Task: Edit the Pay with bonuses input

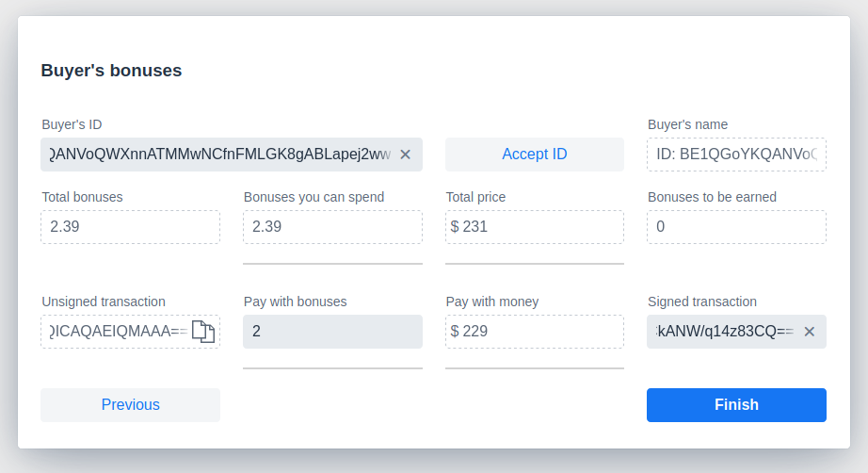Action: [x=332, y=332]
